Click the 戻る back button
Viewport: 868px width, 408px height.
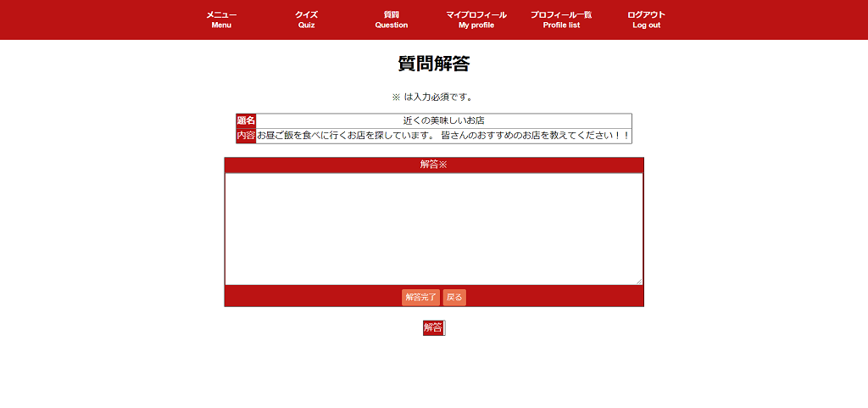(454, 297)
